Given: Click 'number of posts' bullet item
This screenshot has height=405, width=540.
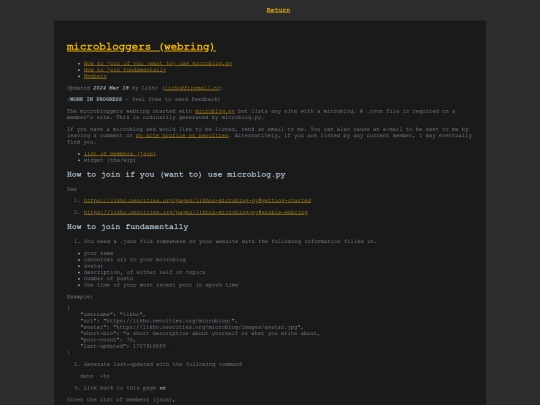Looking at the screenshot, I should [108, 278].
